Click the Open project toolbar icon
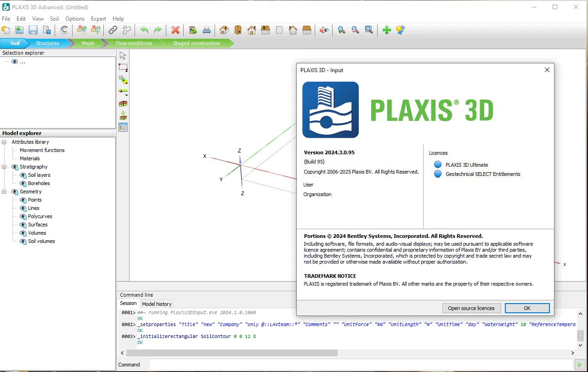 pos(19,30)
